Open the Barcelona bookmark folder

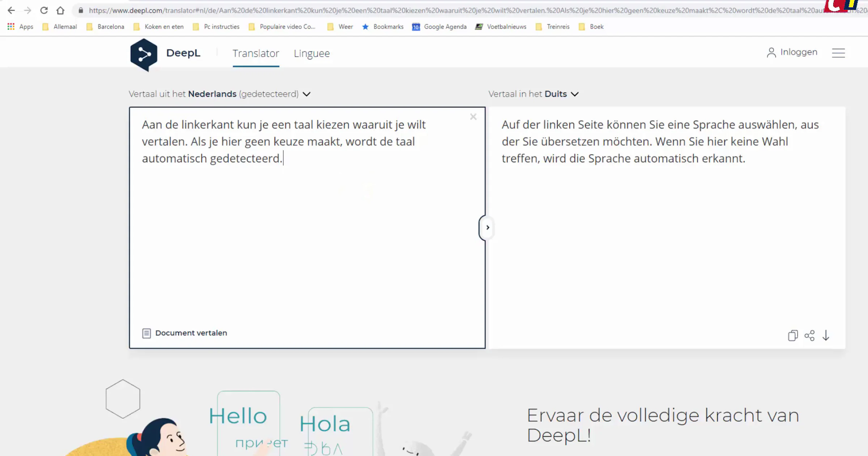[105, 26]
